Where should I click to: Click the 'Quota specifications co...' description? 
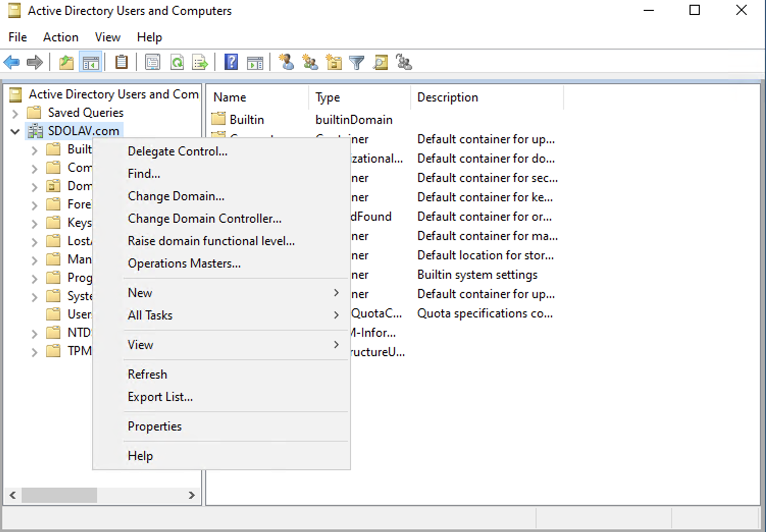click(x=485, y=313)
